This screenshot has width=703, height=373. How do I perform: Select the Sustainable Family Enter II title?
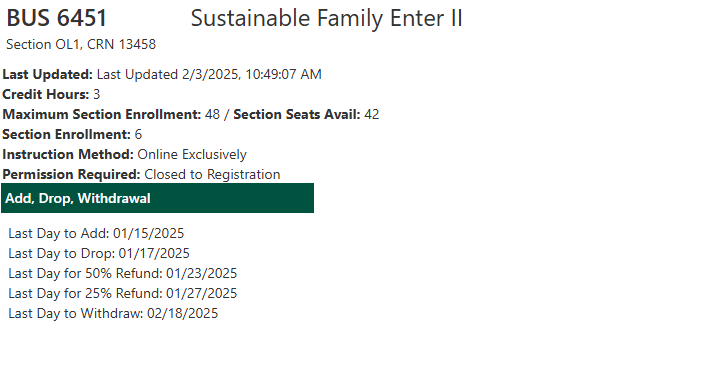[x=326, y=18]
